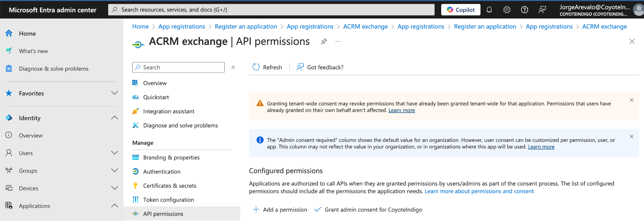This screenshot has height=221, width=644.
Task: Collapse the Identity section
Action: [x=114, y=118]
